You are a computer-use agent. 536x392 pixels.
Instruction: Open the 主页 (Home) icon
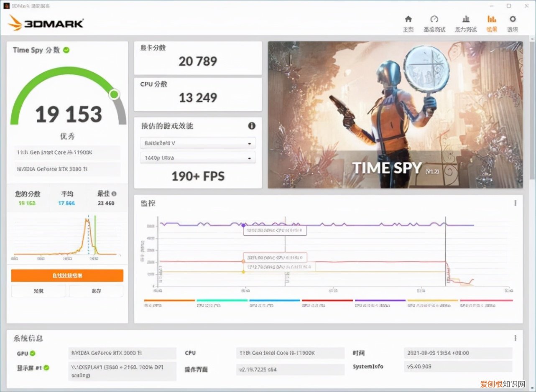[408, 23]
